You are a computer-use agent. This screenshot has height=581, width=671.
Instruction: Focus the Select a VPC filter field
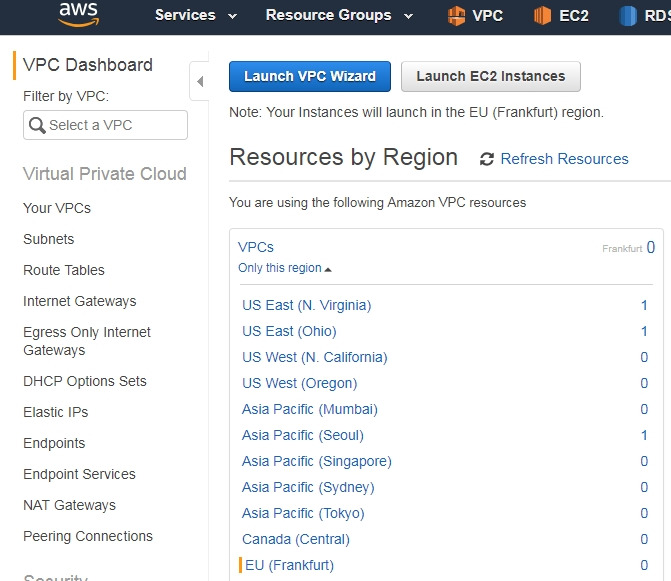pos(105,125)
